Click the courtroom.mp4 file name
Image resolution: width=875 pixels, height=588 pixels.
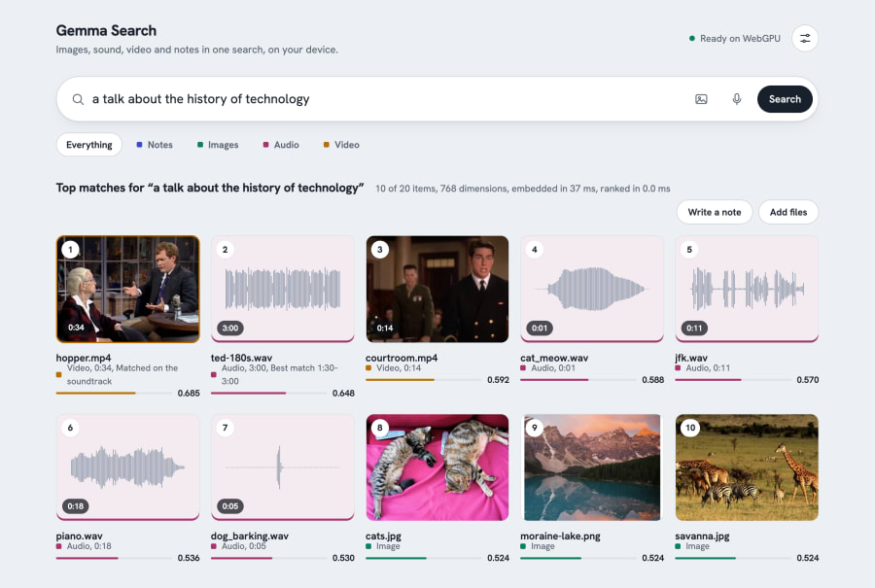click(402, 358)
